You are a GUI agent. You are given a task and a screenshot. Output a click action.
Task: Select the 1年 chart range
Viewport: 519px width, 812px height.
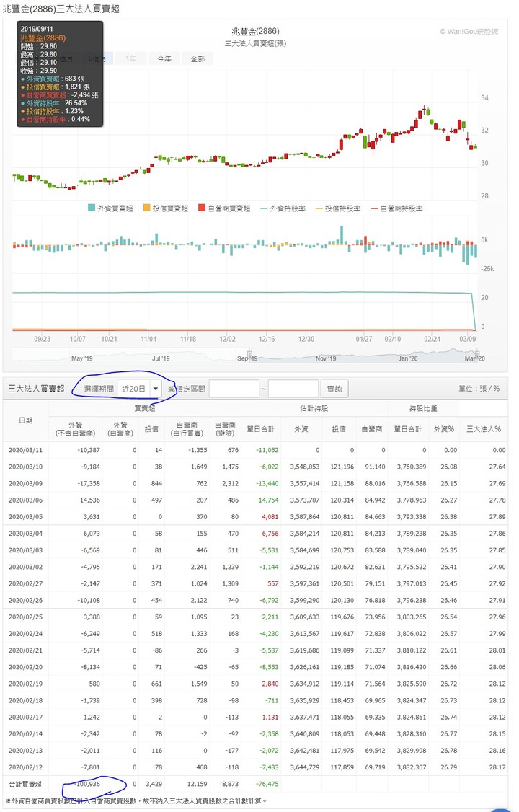[131, 58]
